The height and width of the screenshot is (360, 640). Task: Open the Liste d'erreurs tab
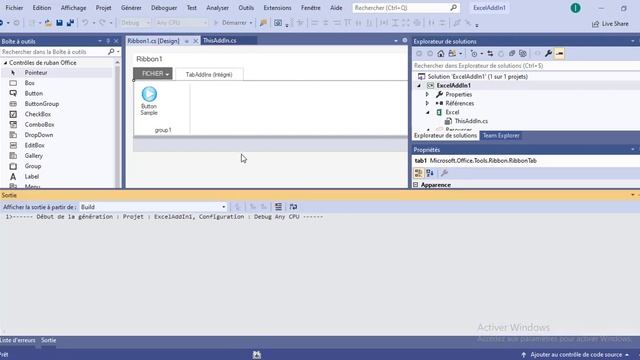18,340
